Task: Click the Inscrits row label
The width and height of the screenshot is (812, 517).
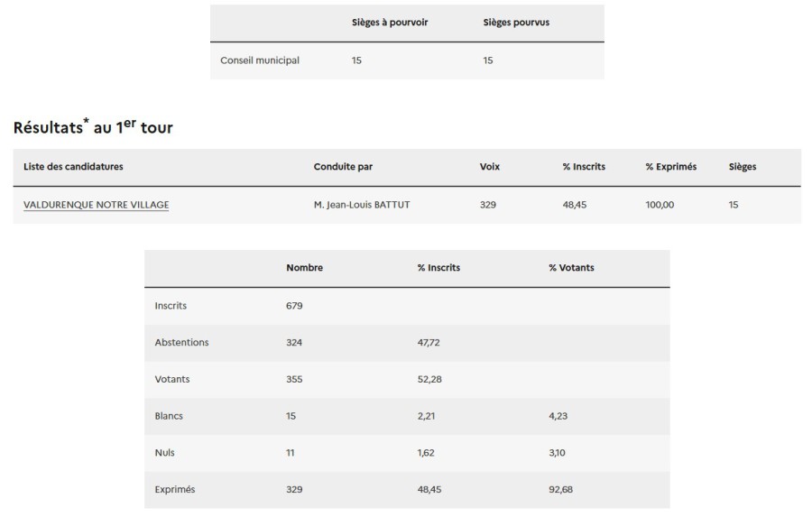Action: click(171, 306)
